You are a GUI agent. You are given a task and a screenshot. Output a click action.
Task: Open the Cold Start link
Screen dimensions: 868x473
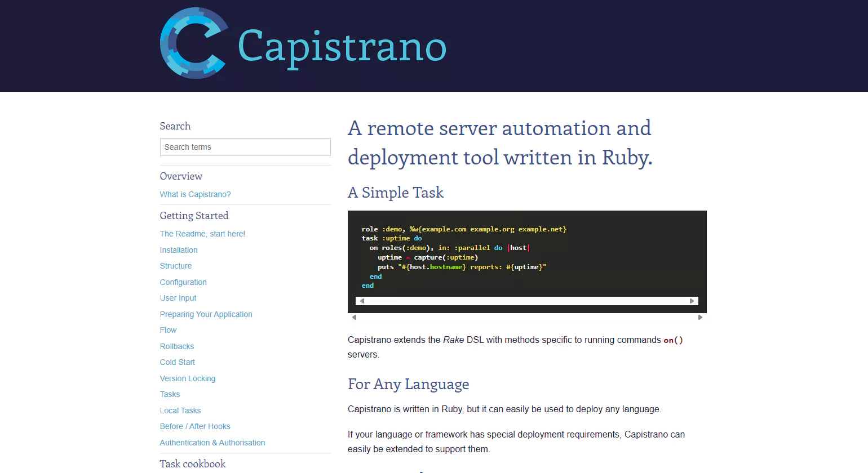[178, 362]
